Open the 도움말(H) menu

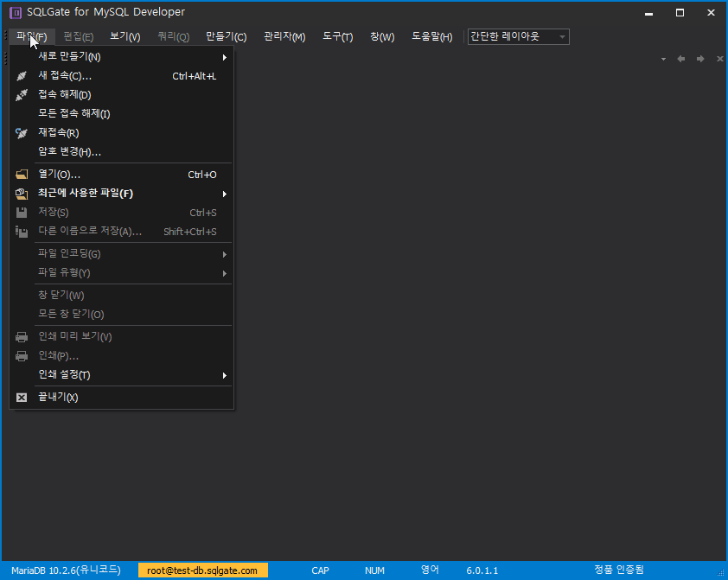(431, 36)
